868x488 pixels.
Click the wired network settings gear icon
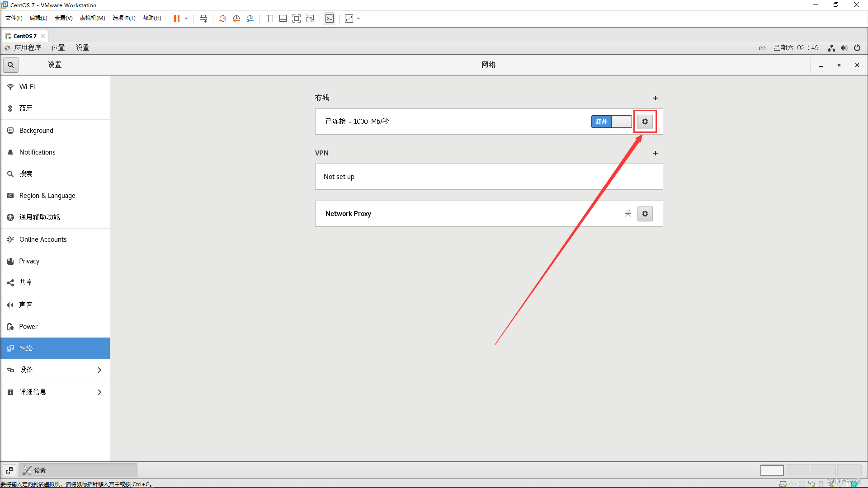click(x=645, y=122)
